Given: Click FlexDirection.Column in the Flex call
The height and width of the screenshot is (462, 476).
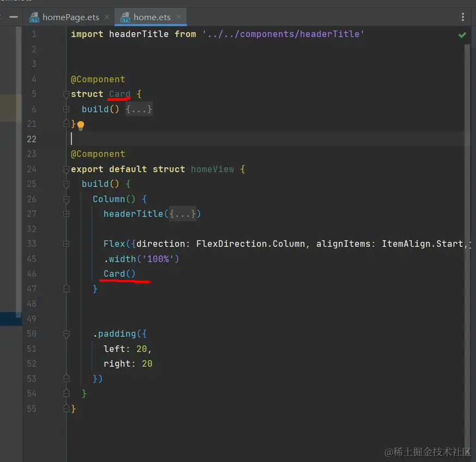Looking at the screenshot, I should [250, 244].
